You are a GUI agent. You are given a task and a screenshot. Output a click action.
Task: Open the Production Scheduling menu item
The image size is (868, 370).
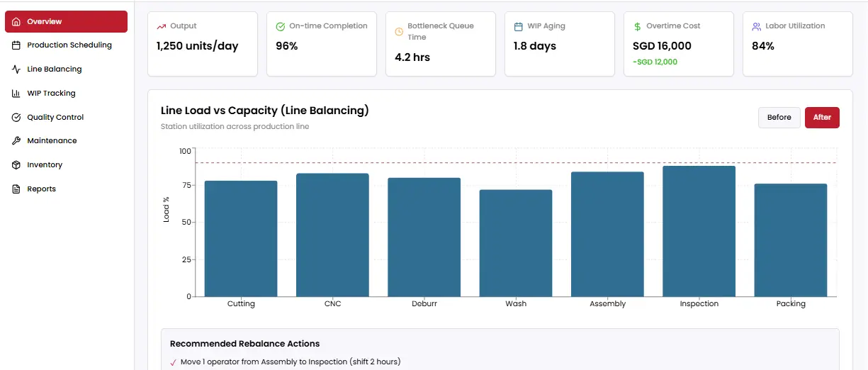69,45
